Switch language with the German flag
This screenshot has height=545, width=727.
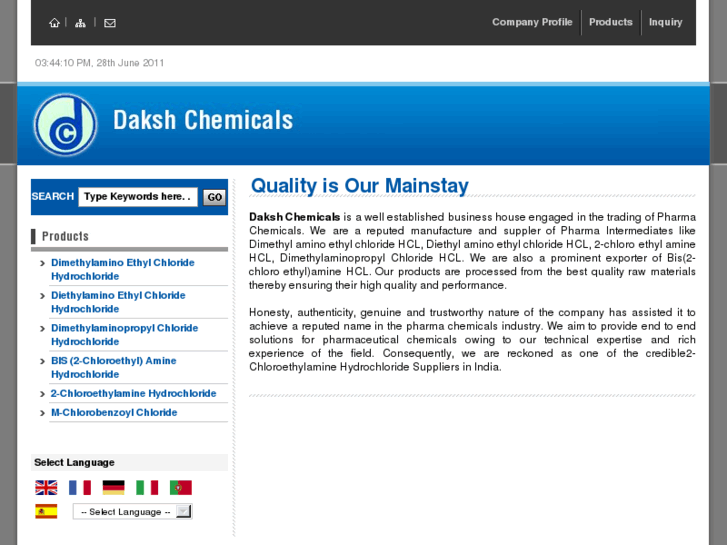coord(114,487)
